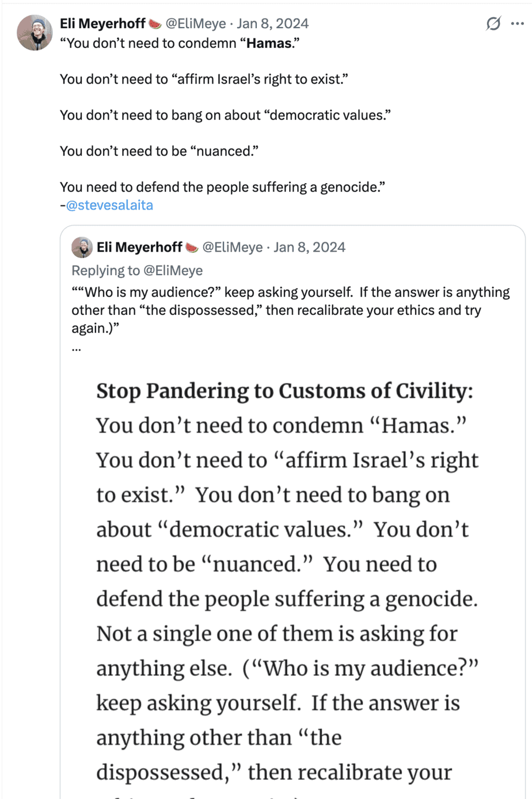532x799 pixels.
Task: Click Eli Meyerhoff display name in the main tweet
Action: [102, 24]
